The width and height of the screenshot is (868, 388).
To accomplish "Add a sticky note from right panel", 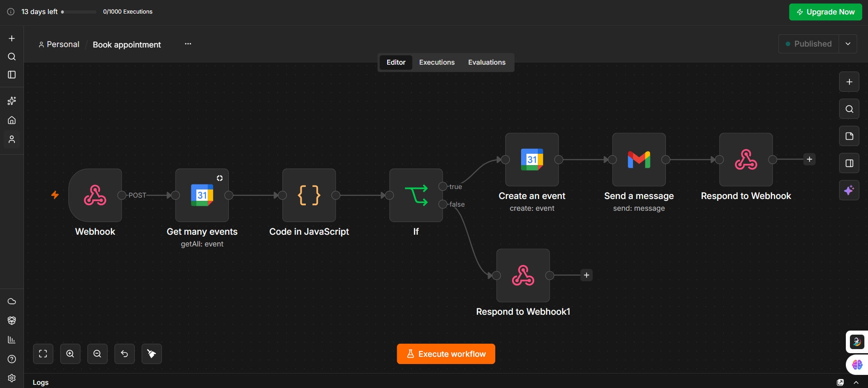I will 849,136.
